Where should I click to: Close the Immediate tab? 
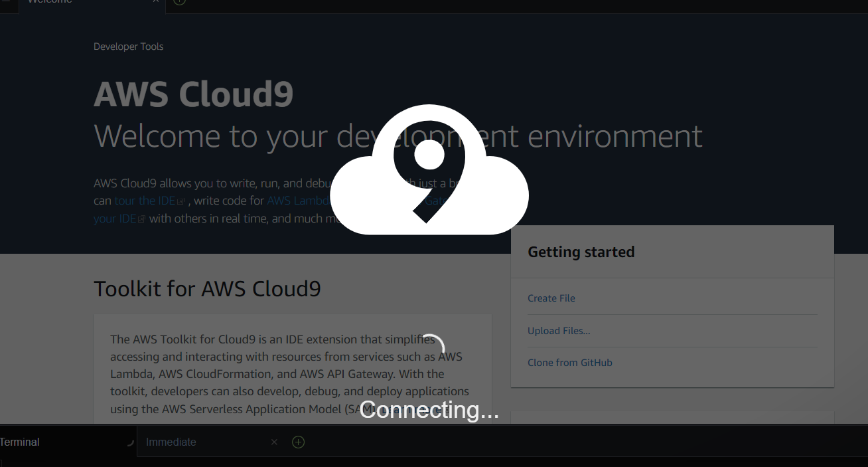coord(274,442)
